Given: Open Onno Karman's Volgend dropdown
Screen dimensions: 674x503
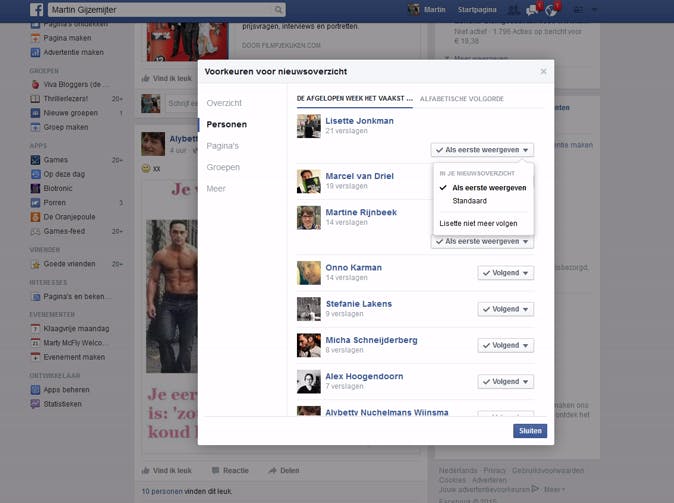Looking at the screenshot, I should coord(506,273).
